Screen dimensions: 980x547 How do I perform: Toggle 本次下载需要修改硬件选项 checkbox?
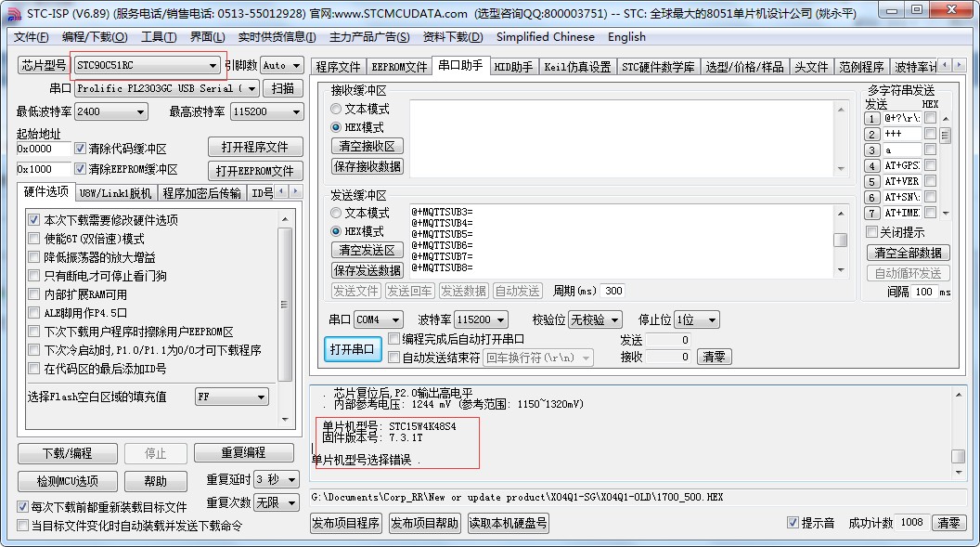click(34, 220)
